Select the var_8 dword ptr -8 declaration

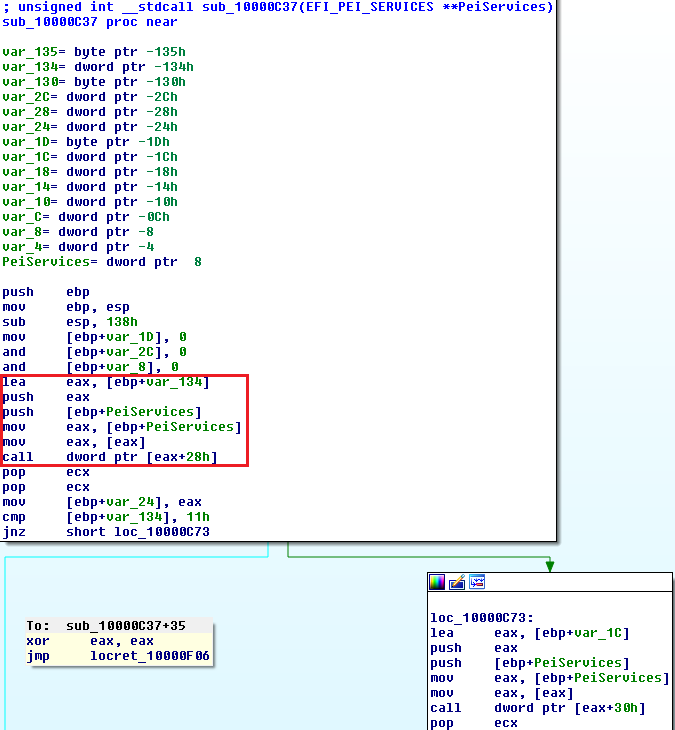[78, 232]
